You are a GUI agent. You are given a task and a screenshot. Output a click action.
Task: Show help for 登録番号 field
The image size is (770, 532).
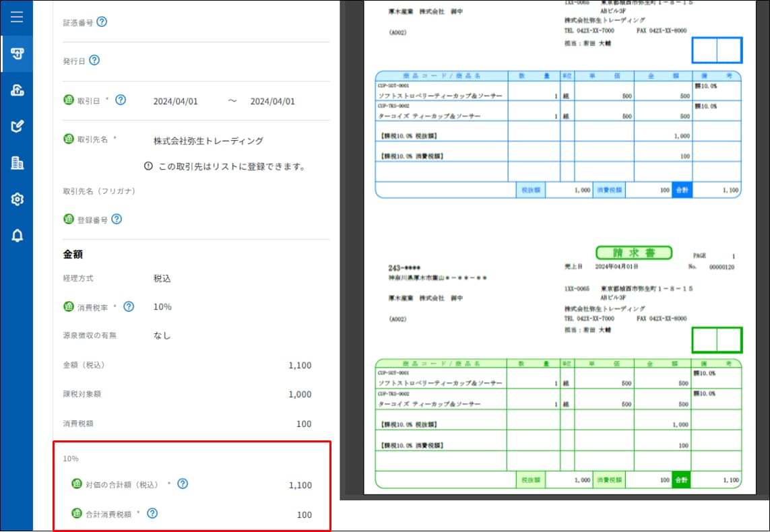pyautogui.click(x=117, y=219)
